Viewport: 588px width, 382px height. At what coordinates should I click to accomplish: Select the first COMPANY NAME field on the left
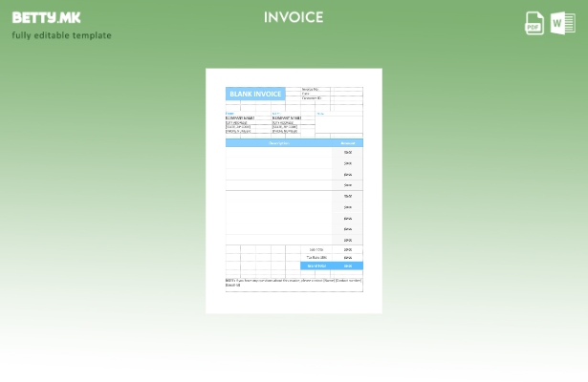click(240, 118)
